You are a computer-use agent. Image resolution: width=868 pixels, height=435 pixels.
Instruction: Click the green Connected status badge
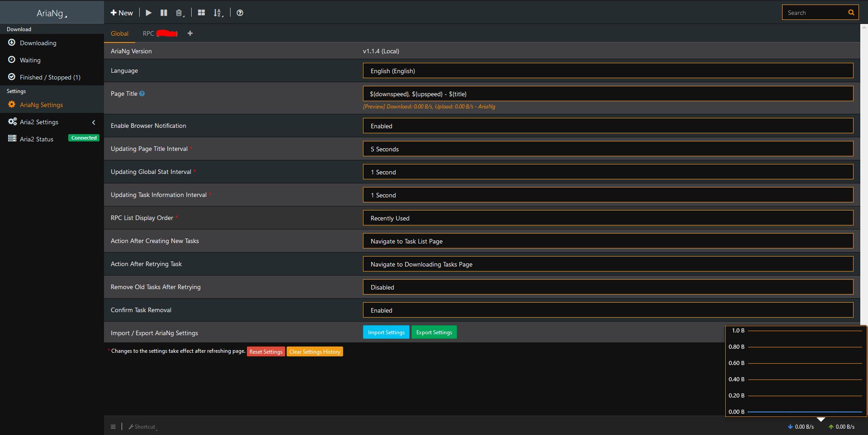click(84, 138)
